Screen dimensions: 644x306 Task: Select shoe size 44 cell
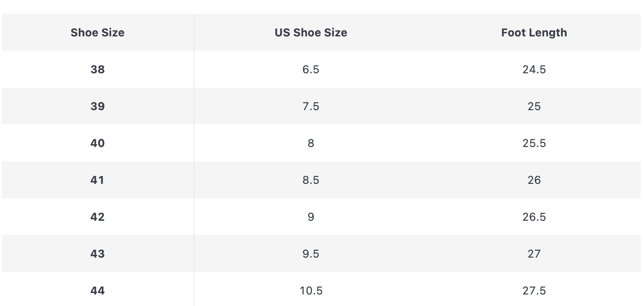tap(97, 291)
